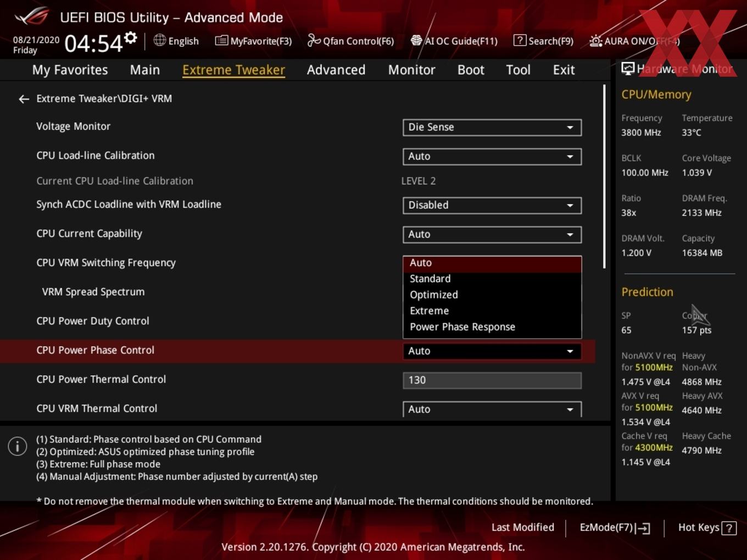Select Standard in the open list
Image resolution: width=747 pixels, height=560 pixels.
(x=492, y=279)
